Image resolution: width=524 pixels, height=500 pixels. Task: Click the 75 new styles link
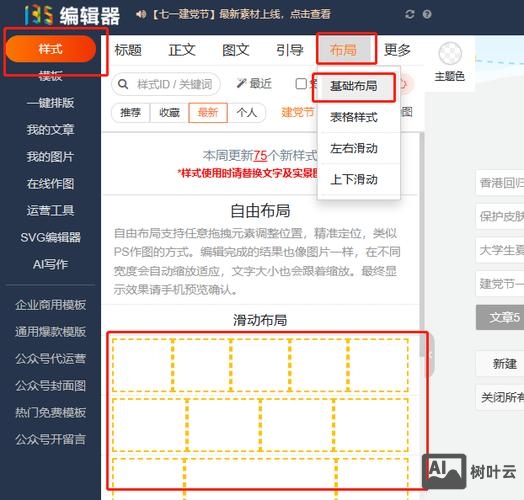(x=260, y=155)
